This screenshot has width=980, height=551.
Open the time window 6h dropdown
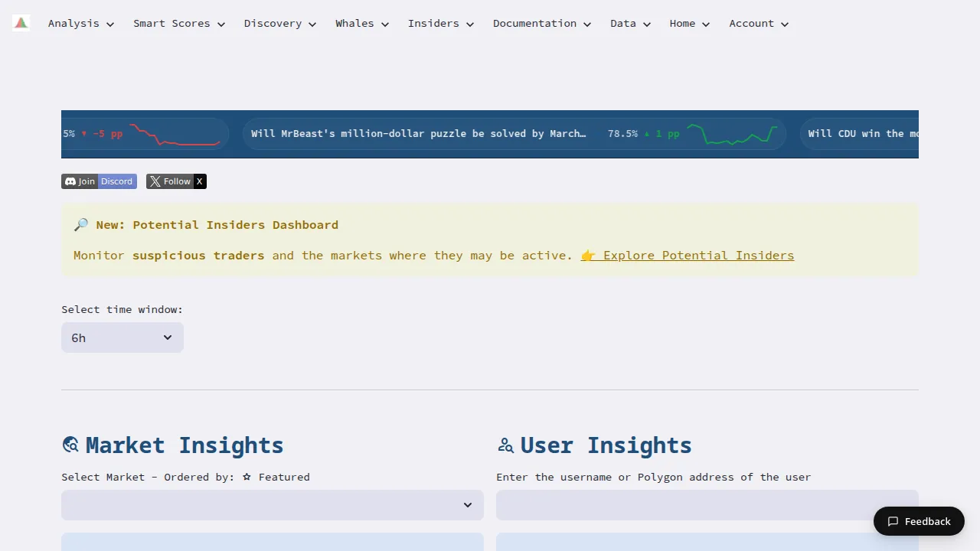click(122, 337)
